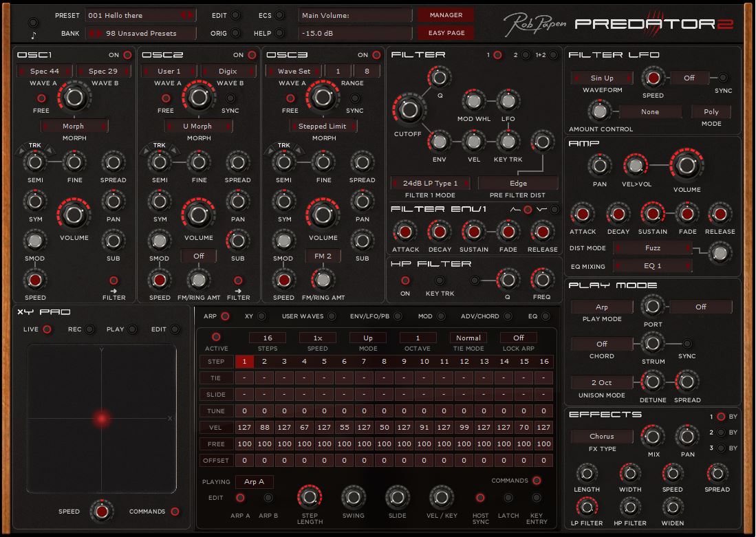Turn HP Filter ON LED
The width and height of the screenshot is (756, 537).
(405, 280)
